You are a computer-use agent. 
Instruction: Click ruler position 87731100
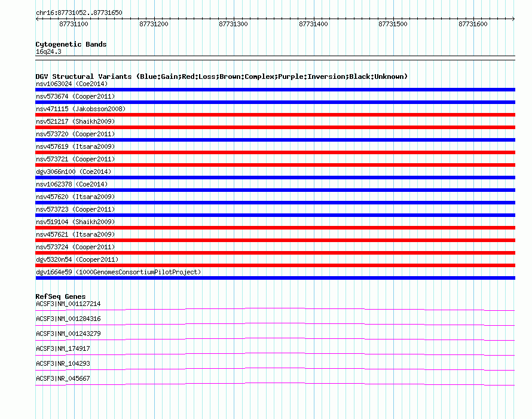tap(74, 24)
